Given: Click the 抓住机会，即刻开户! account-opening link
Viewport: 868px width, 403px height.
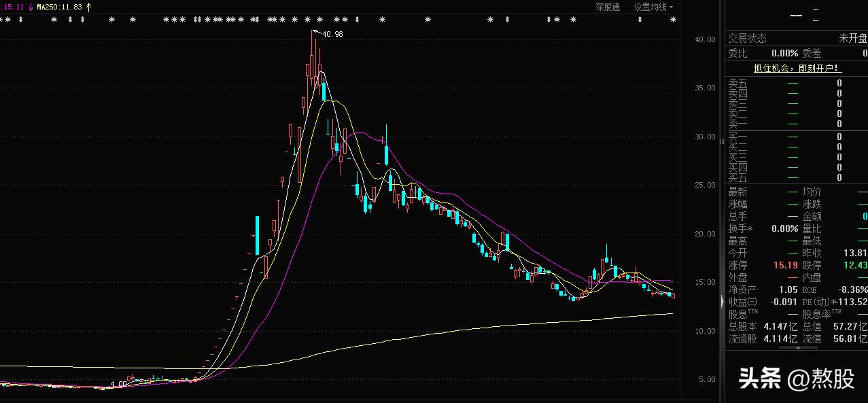Looking at the screenshot, I should tap(797, 68).
